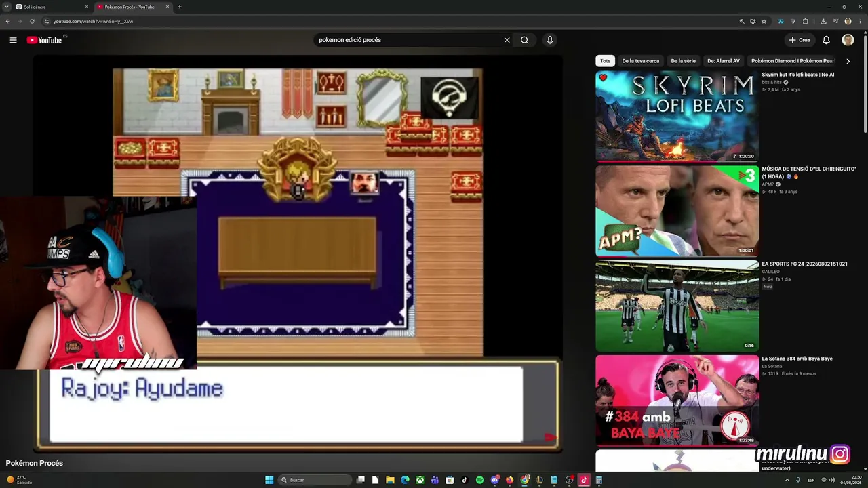Image resolution: width=868 pixels, height=488 pixels.
Task: Open Firefox from the taskbar
Action: pyautogui.click(x=509, y=480)
